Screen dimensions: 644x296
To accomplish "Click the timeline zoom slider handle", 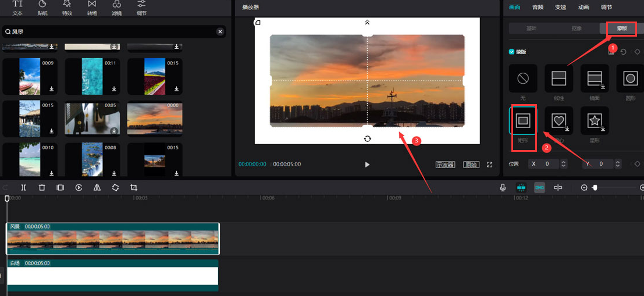I will (595, 188).
